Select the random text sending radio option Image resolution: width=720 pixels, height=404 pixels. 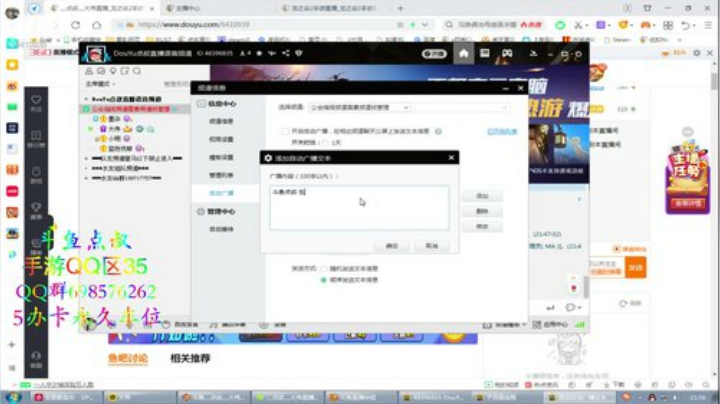[324, 269]
